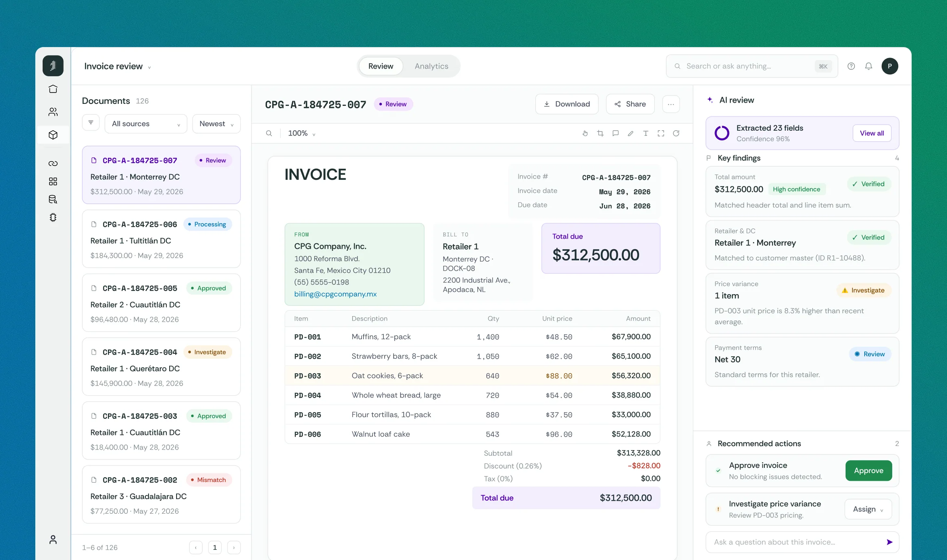Select the pencil annotate tool

(x=631, y=134)
